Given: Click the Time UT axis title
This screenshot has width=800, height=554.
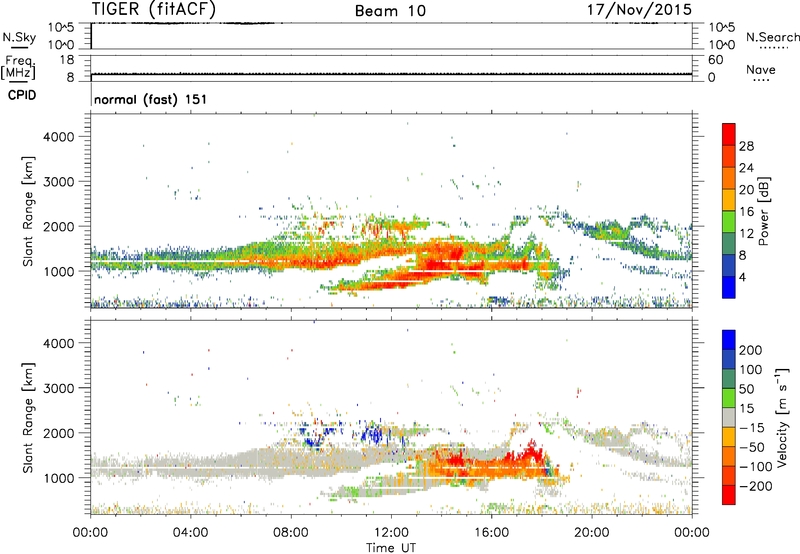Looking at the screenshot, I should [x=391, y=547].
